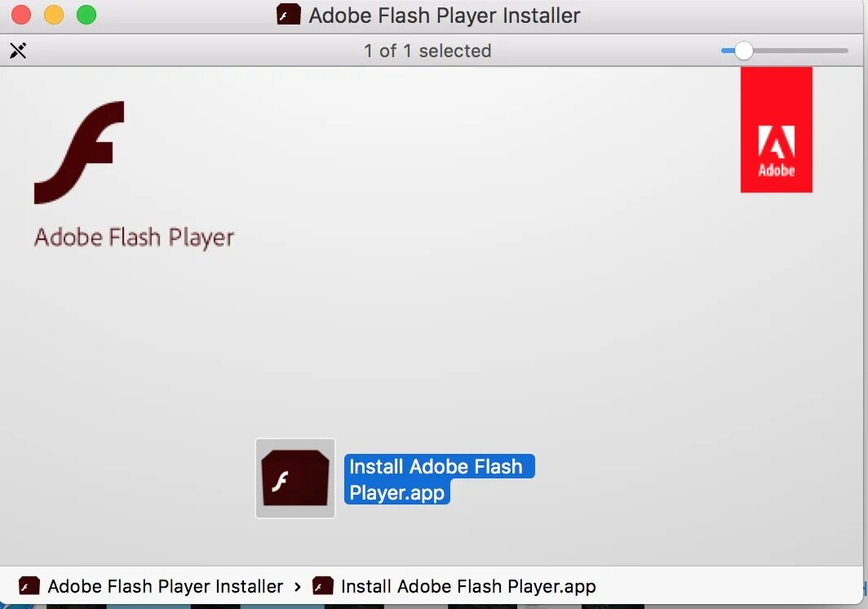
Task: Click the red close window button
Action: click(x=21, y=15)
